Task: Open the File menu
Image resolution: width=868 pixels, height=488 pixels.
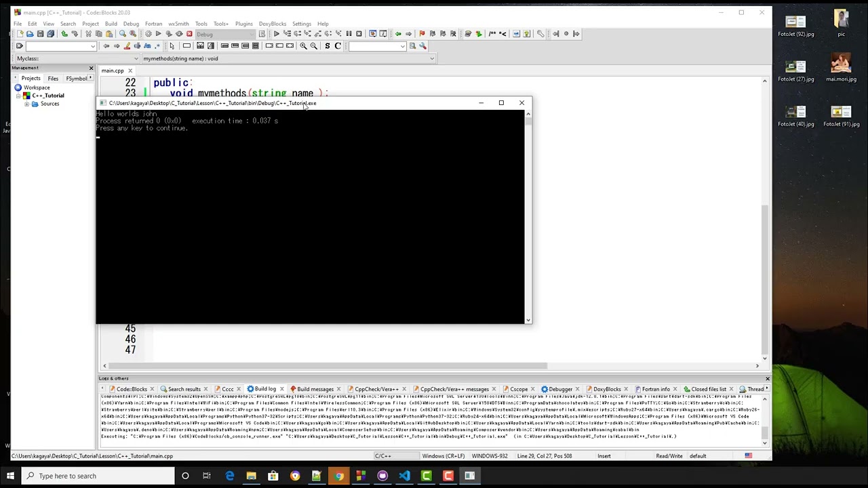Action: [x=18, y=24]
